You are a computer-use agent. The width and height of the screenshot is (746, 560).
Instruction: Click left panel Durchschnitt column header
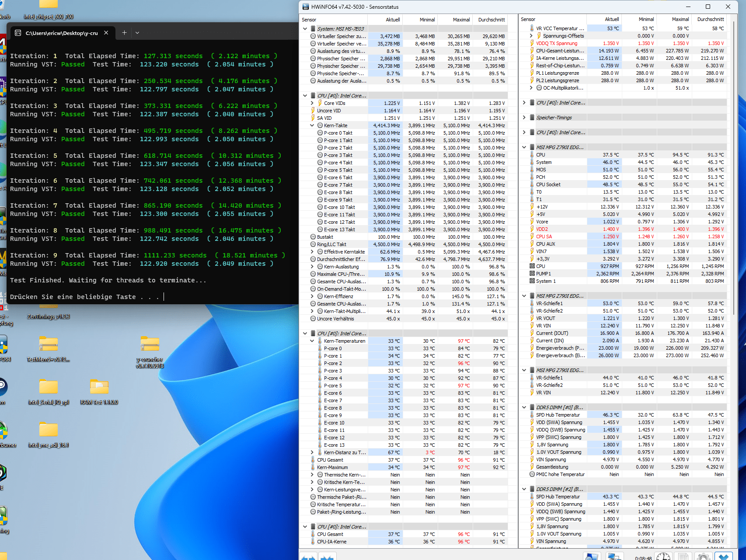pyautogui.click(x=490, y=20)
